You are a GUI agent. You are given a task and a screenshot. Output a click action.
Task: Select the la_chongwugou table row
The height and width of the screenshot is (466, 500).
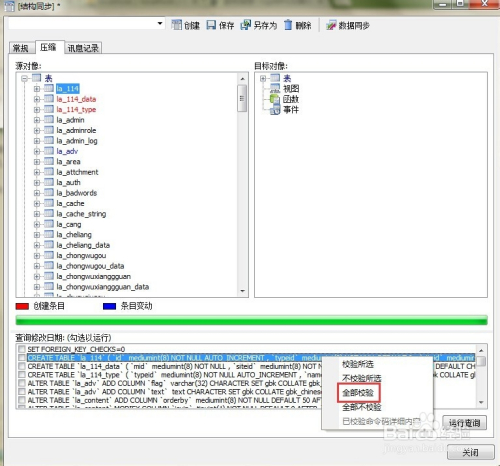[x=81, y=255]
